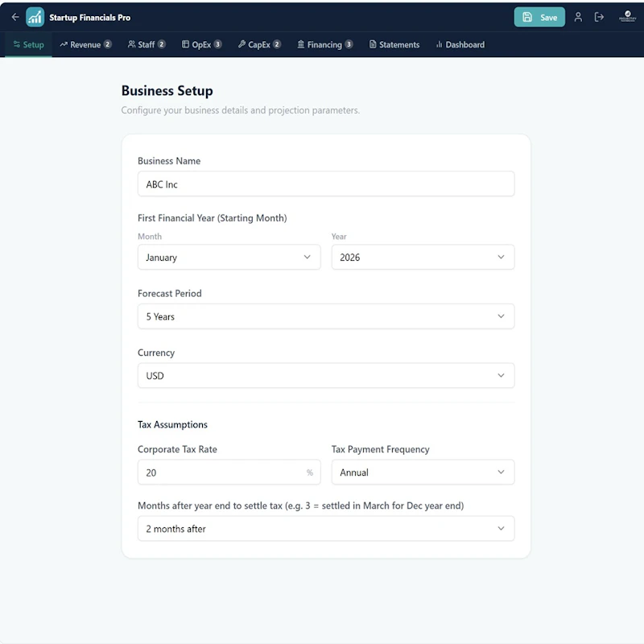Open the Tax Payment Frequency dropdown
Image resolution: width=644 pixels, height=644 pixels.
click(x=423, y=473)
